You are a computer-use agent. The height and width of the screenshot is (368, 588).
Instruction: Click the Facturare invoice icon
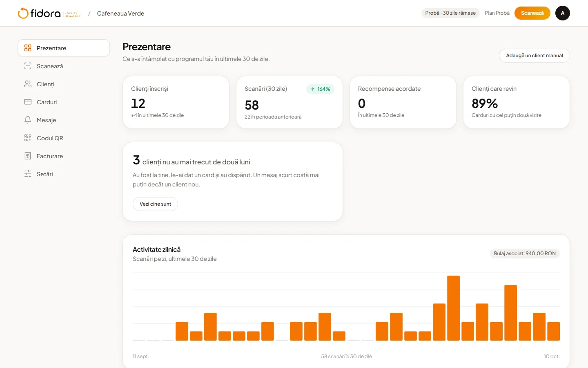(x=28, y=156)
